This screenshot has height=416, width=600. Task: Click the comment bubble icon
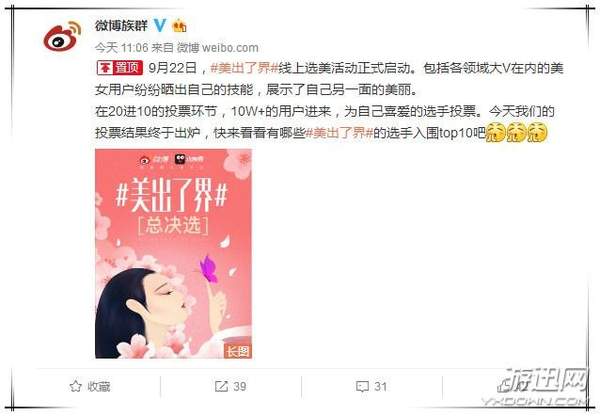(362, 387)
